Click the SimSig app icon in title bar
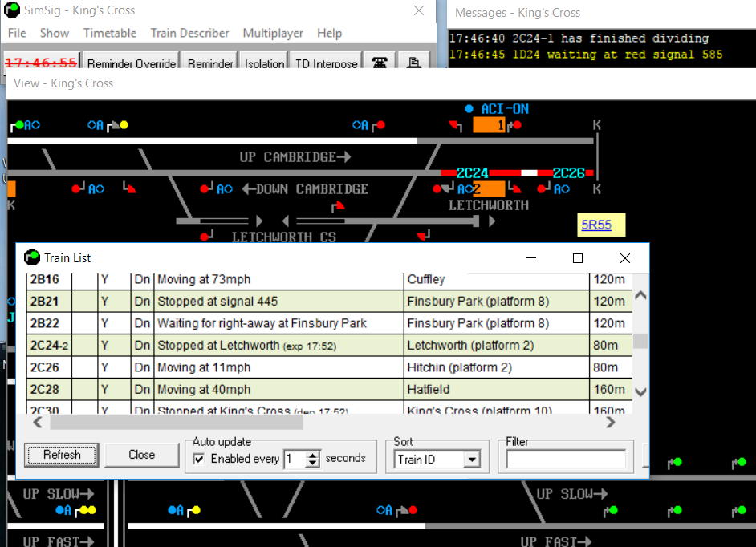This screenshot has height=547, width=756. pyautogui.click(x=12, y=10)
